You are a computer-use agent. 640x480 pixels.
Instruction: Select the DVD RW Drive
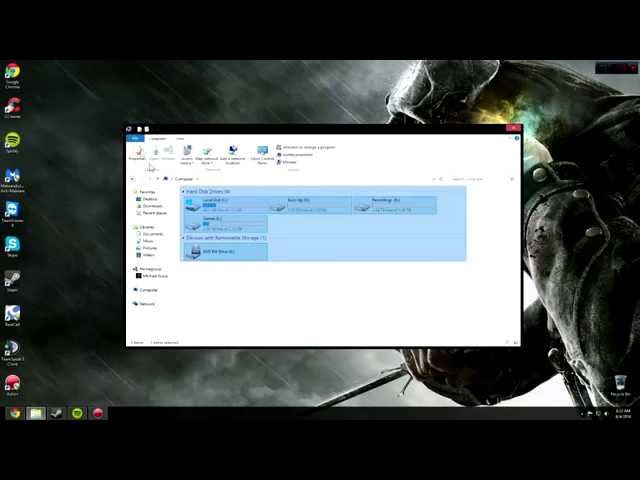pyautogui.click(x=226, y=252)
